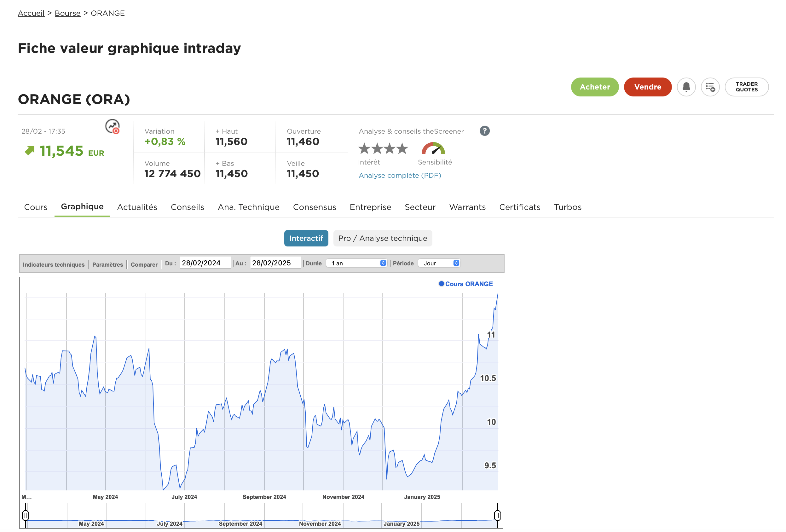Open the Comparer menu

(x=144, y=264)
